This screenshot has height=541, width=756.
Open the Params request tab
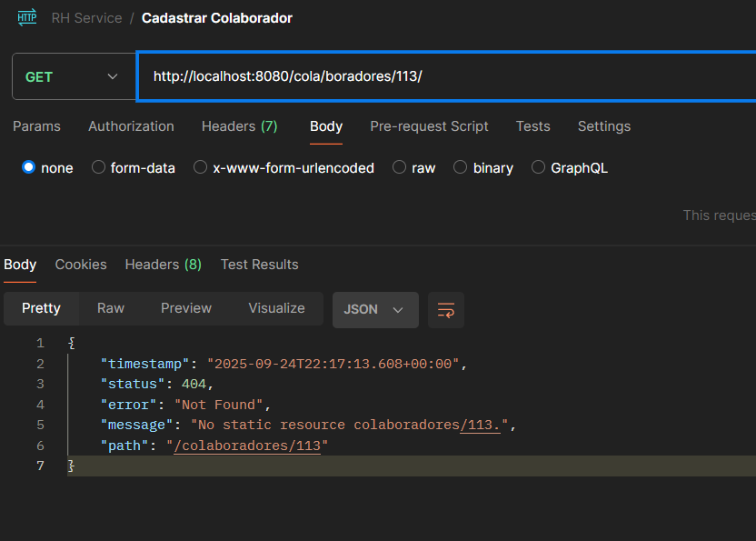point(36,126)
